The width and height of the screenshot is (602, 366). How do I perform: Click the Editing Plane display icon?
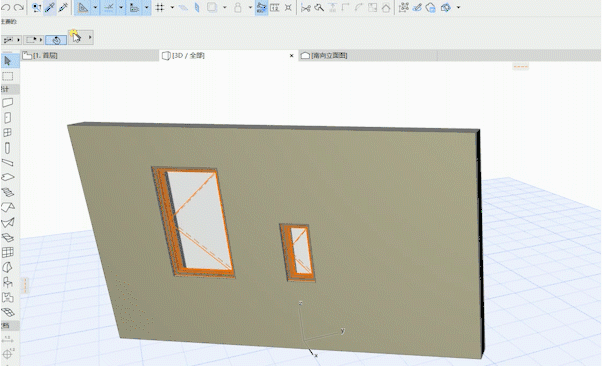point(184,7)
